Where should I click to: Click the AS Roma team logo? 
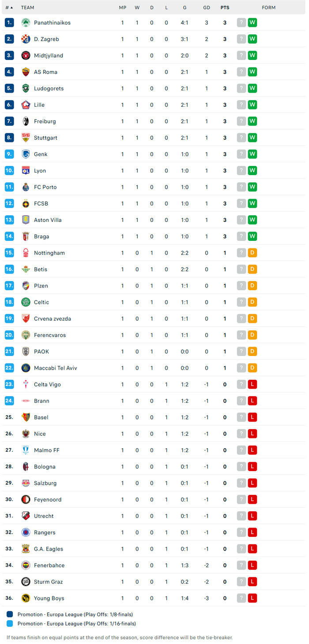click(x=26, y=72)
